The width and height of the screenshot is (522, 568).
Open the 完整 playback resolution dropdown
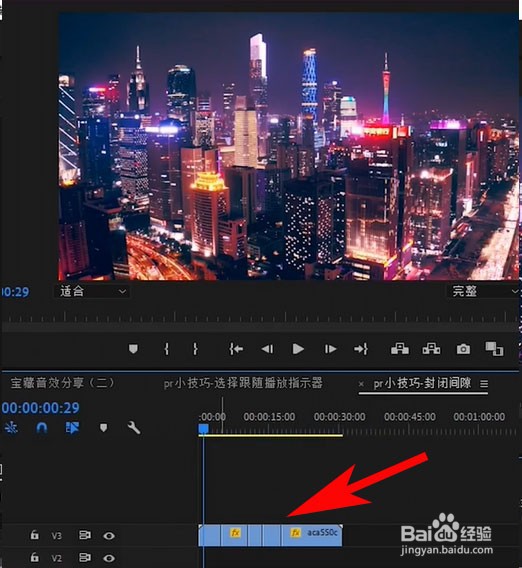483,291
